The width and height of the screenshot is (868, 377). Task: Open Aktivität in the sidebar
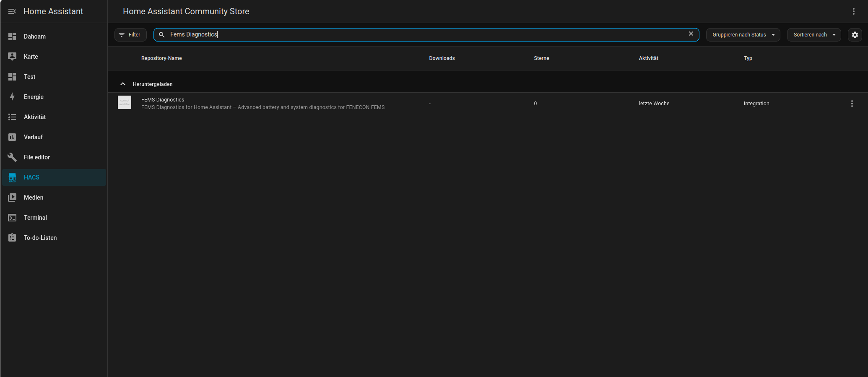click(54, 117)
